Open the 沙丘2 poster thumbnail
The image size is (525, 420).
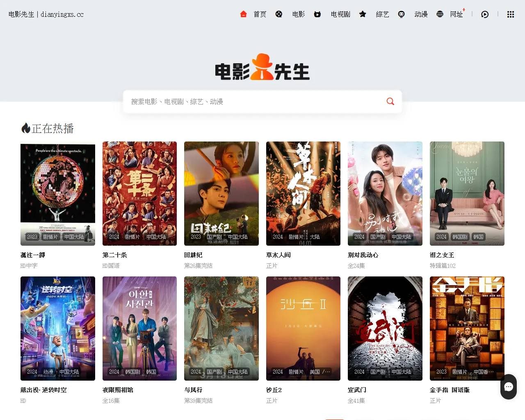pyautogui.click(x=303, y=329)
